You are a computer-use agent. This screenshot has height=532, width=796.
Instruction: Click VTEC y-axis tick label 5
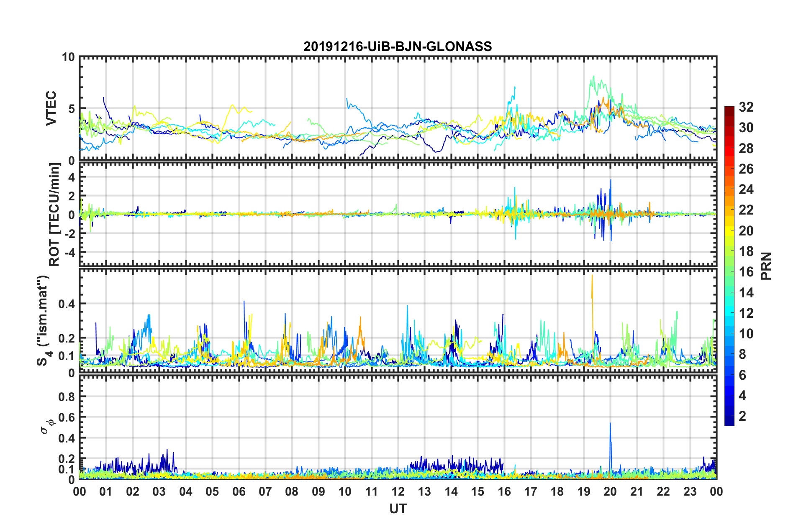point(71,109)
